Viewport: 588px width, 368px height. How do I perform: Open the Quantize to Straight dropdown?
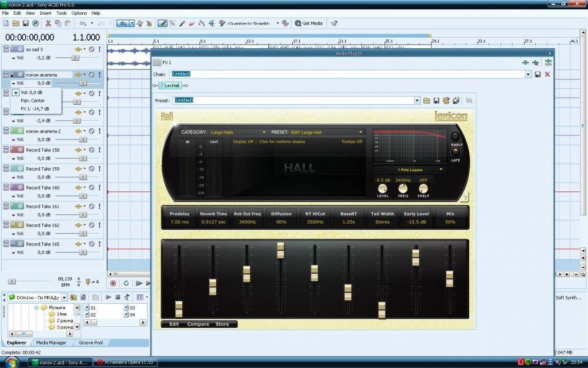pos(278,24)
